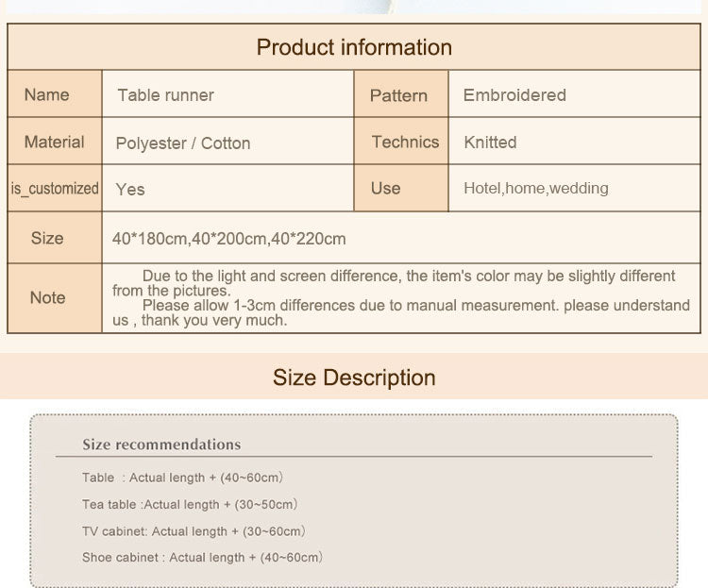Click the Product information table header

click(354, 47)
